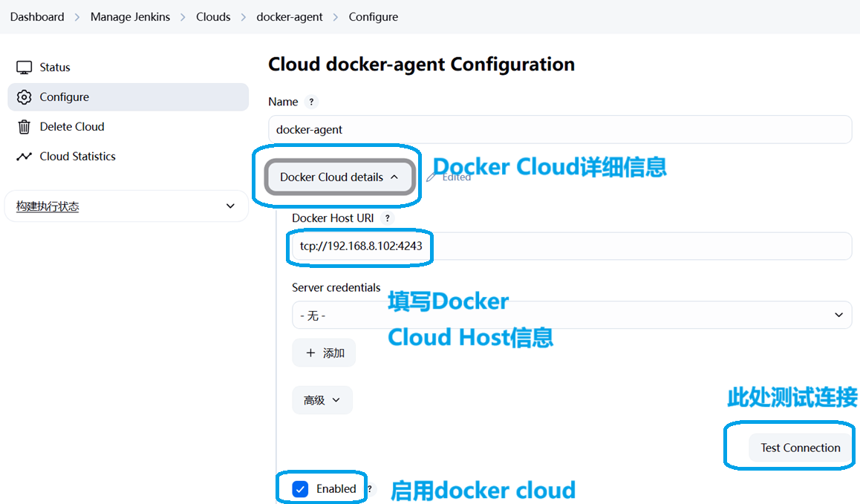Image resolution: width=860 pixels, height=504 pixels.
Task: Click the Configure breadcrumb
Action: 374,17
